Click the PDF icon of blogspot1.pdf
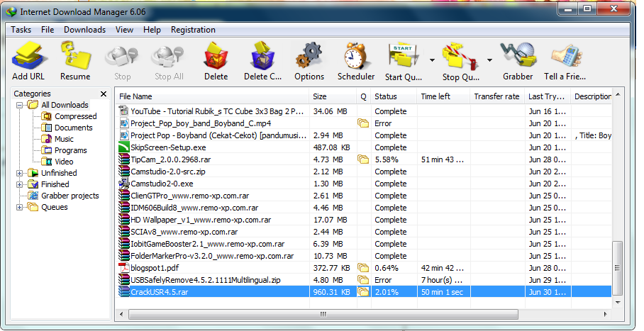 124,268
